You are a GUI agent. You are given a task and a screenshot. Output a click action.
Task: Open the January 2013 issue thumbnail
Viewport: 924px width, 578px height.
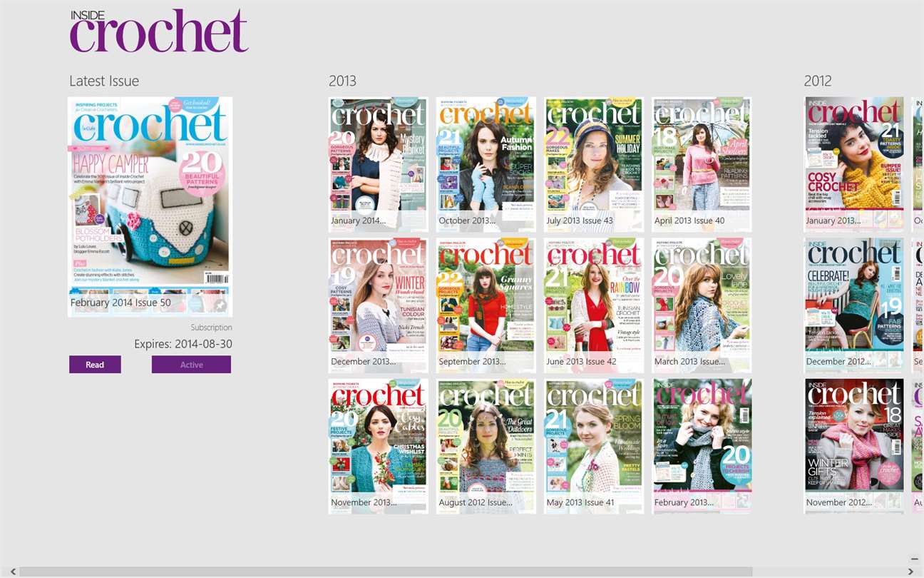coord(854,164)
